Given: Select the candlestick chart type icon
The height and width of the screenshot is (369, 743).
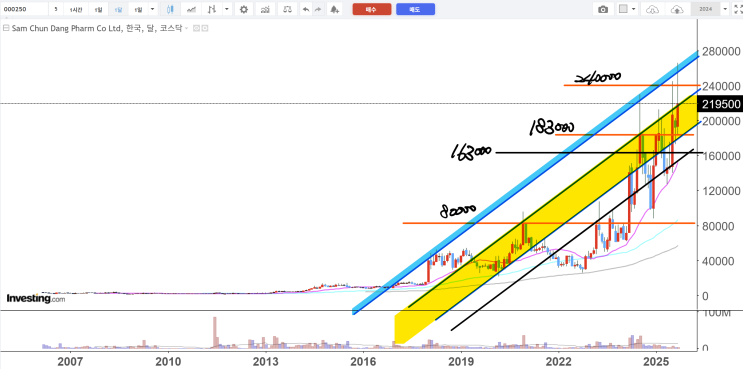Looking at the screenshot, I should [170, 9].
